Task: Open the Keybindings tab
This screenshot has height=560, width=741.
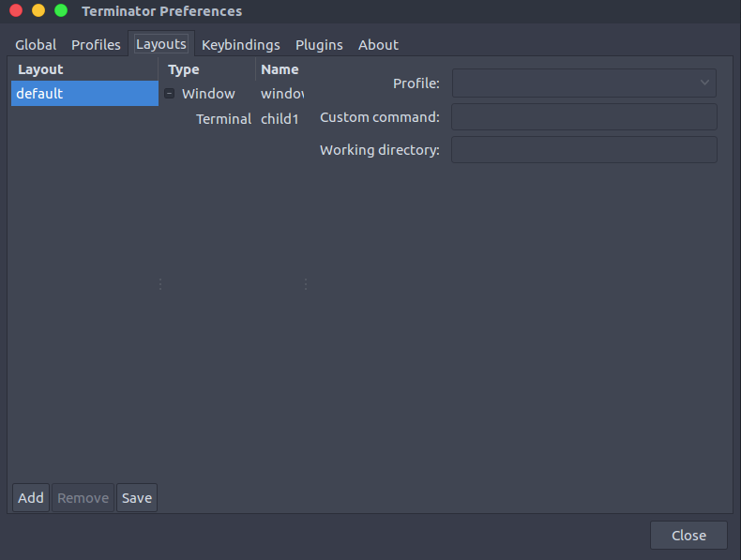Action: point(240,45)
